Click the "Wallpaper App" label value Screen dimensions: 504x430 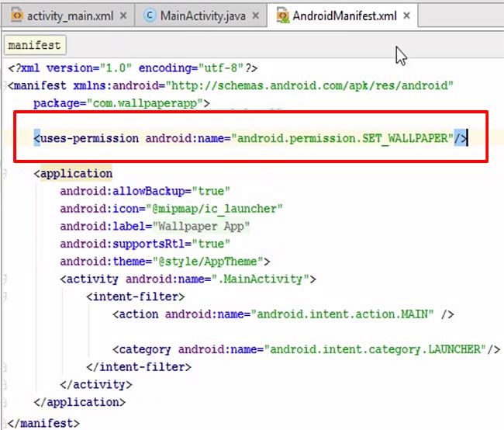tap(201, 227)
